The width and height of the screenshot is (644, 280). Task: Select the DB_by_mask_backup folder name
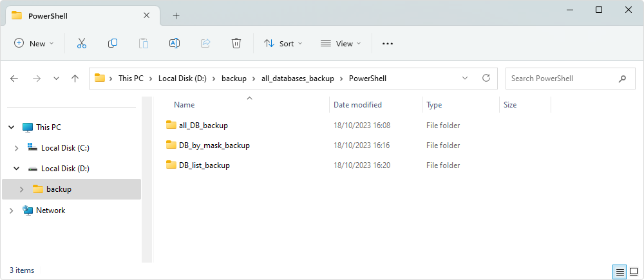tap(214, 145)
